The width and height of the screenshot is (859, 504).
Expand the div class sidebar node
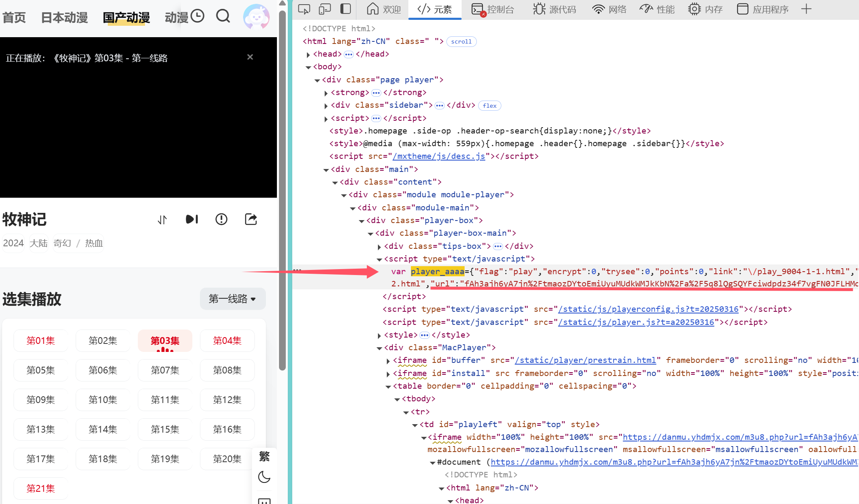pyautogui.click(x=326, y=106)
